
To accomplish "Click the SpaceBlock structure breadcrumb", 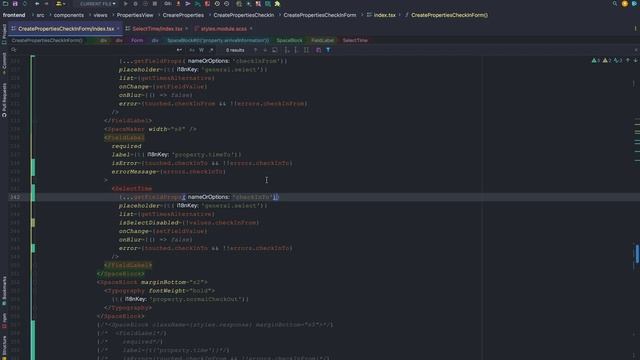I will [289, 40].
